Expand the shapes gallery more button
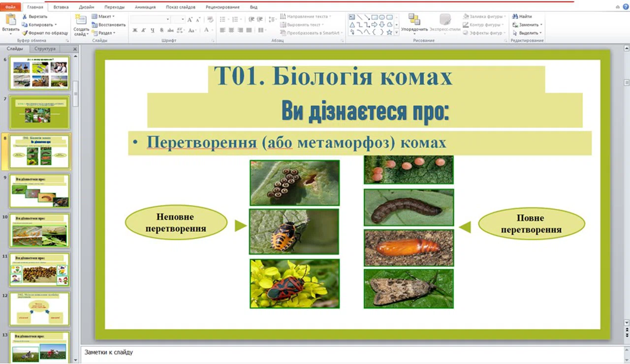Viewport: 630px width, 364px height. coord(397,32)
